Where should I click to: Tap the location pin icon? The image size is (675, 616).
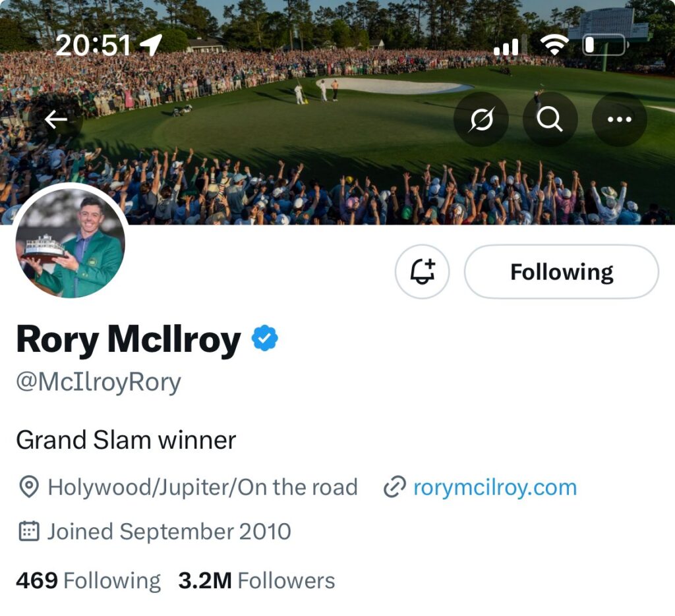tap(28, 488)
